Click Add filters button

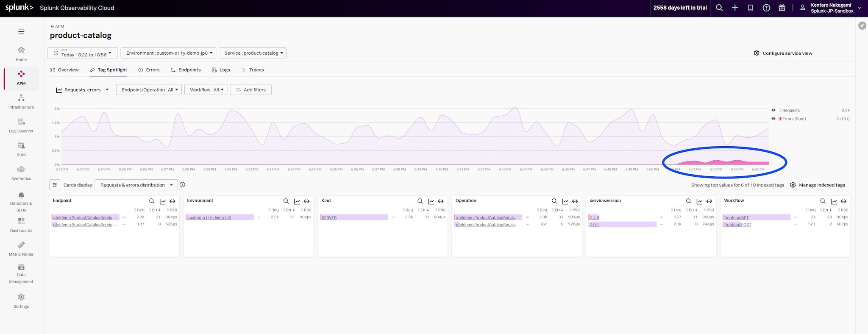pyautogui.click(x=250, y=90)
